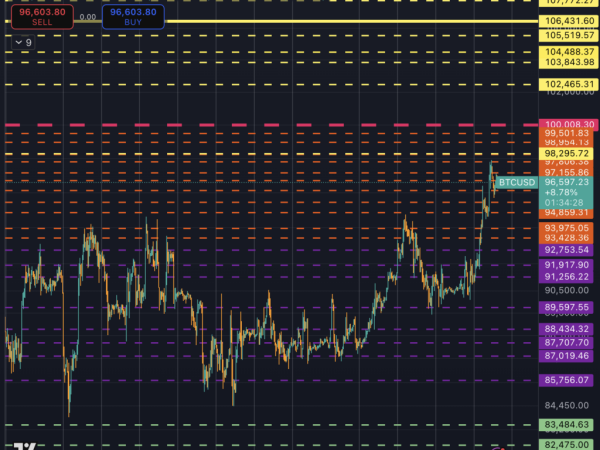Select the 104,488.37 price level label
600x450 pixels.
point(569,52)
